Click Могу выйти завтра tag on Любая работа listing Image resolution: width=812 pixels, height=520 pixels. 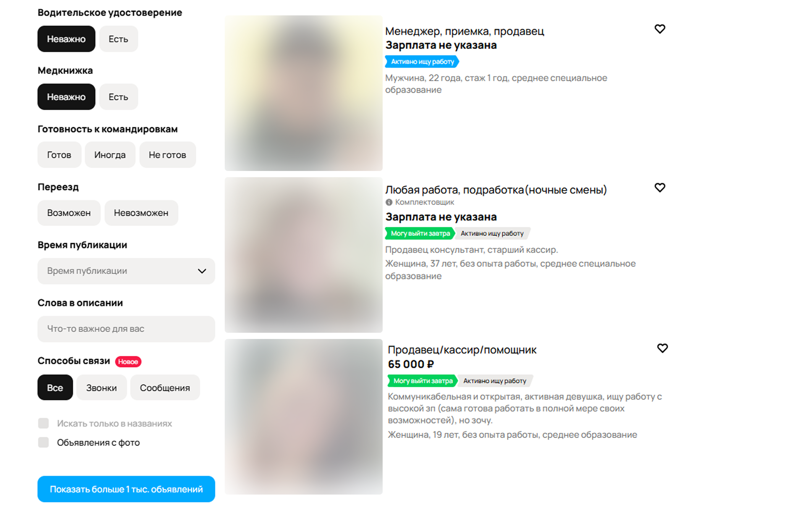pos(420,234)
